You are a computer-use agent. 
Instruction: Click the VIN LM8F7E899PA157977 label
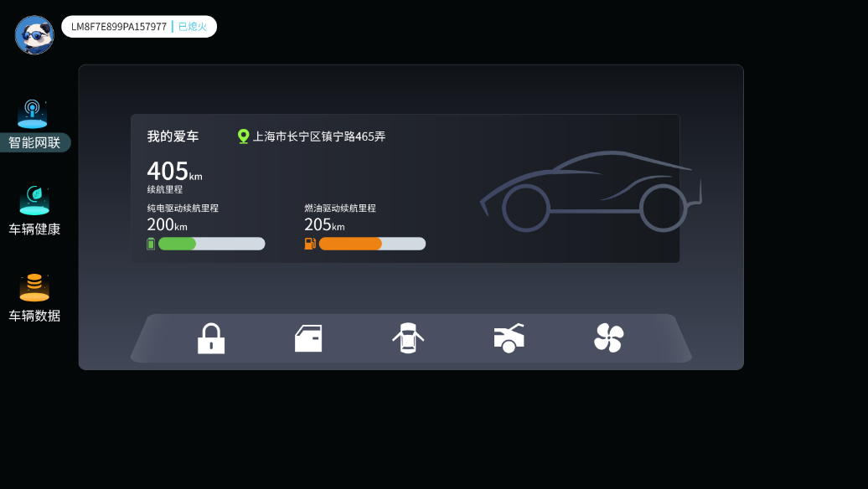[118, 27]
